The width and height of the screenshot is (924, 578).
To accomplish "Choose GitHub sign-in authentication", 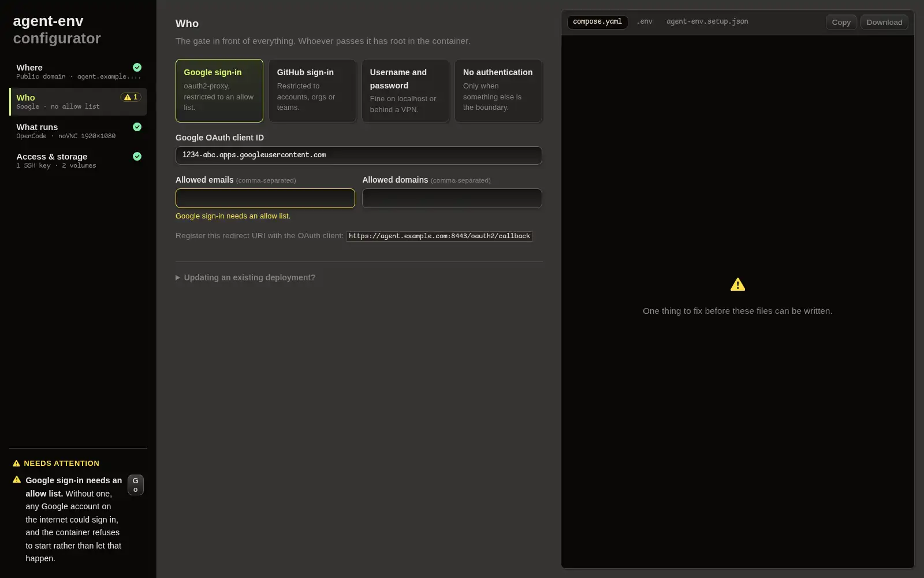I will coord(312,91).
